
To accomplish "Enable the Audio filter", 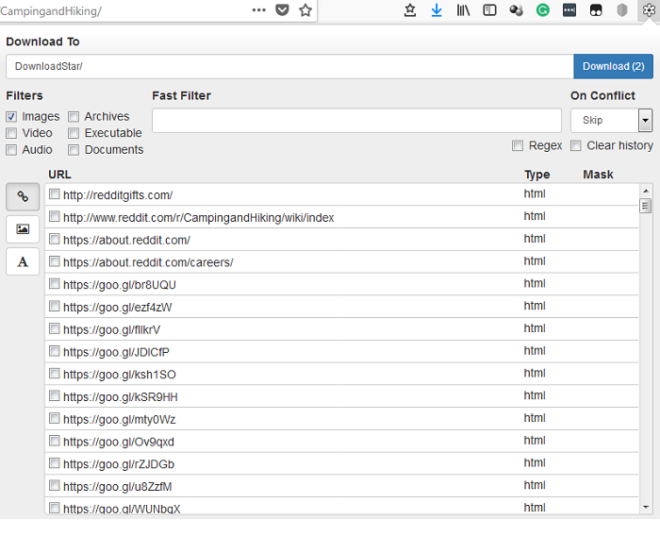I will coord(11,150).
